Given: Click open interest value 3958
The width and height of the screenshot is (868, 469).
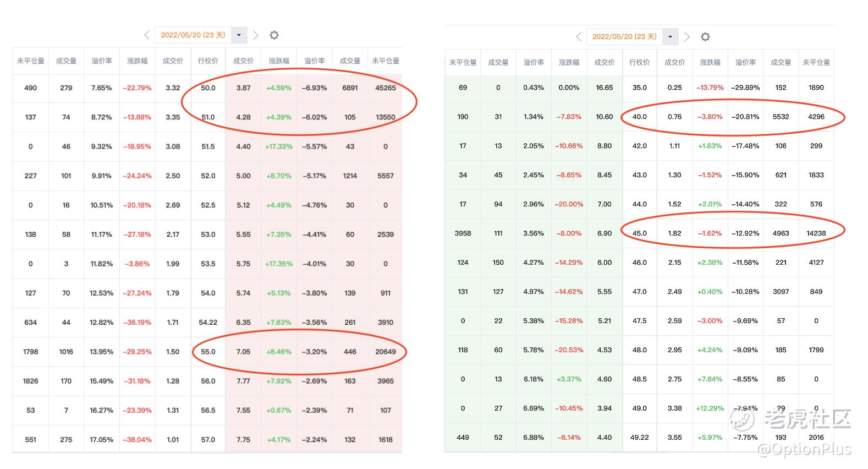Looking at the screenshot, I should pos(463,233).
